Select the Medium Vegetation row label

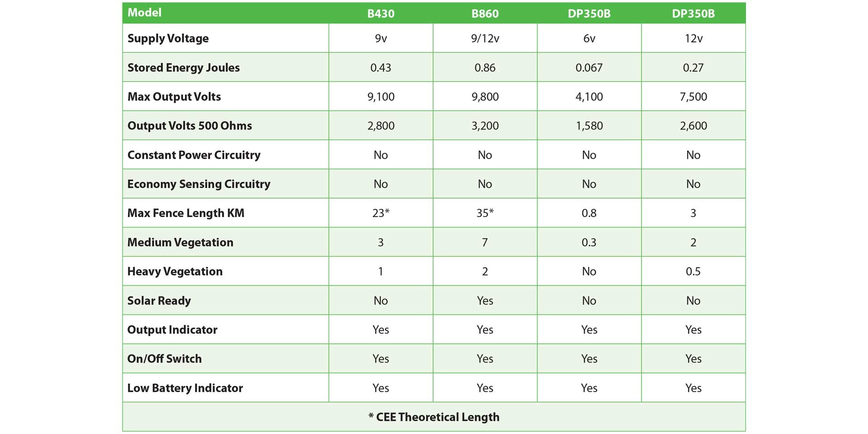coord(180,242)
